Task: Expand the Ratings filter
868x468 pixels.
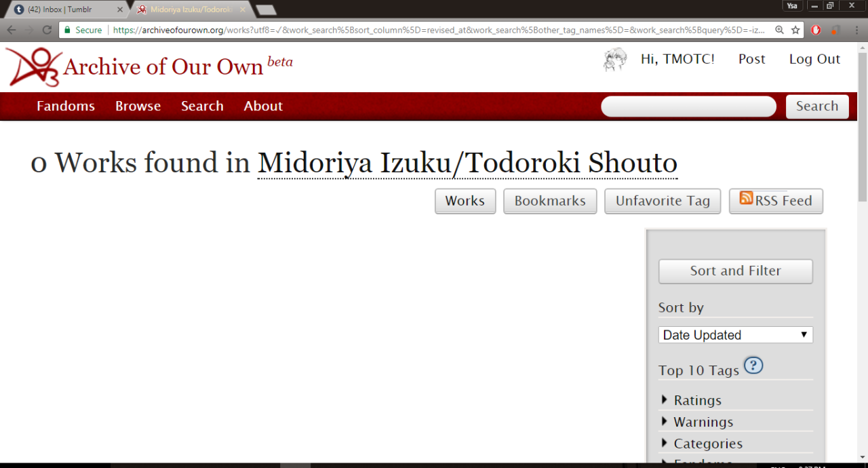Action: pyautogui.click(x=697, y=400)
